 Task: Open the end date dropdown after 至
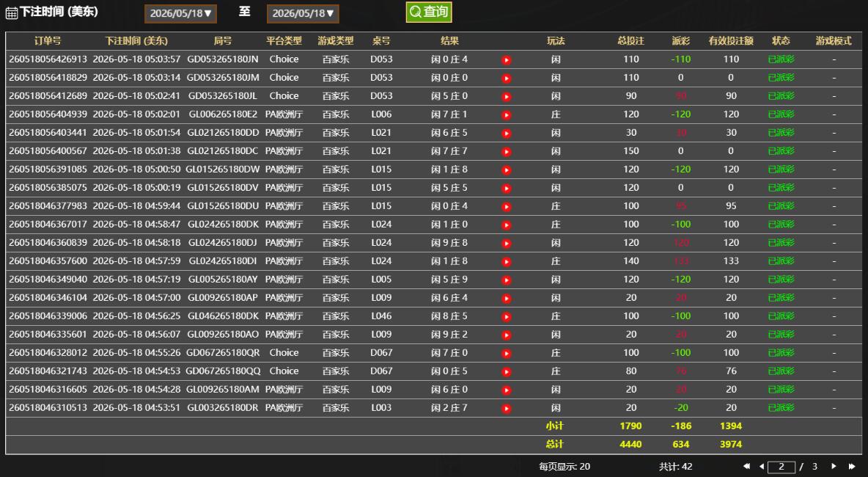click(303, 13)
